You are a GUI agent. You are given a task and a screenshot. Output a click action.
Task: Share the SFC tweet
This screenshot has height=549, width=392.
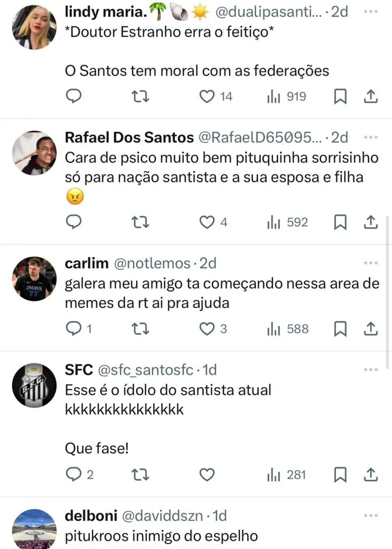(x=371, y=474)
